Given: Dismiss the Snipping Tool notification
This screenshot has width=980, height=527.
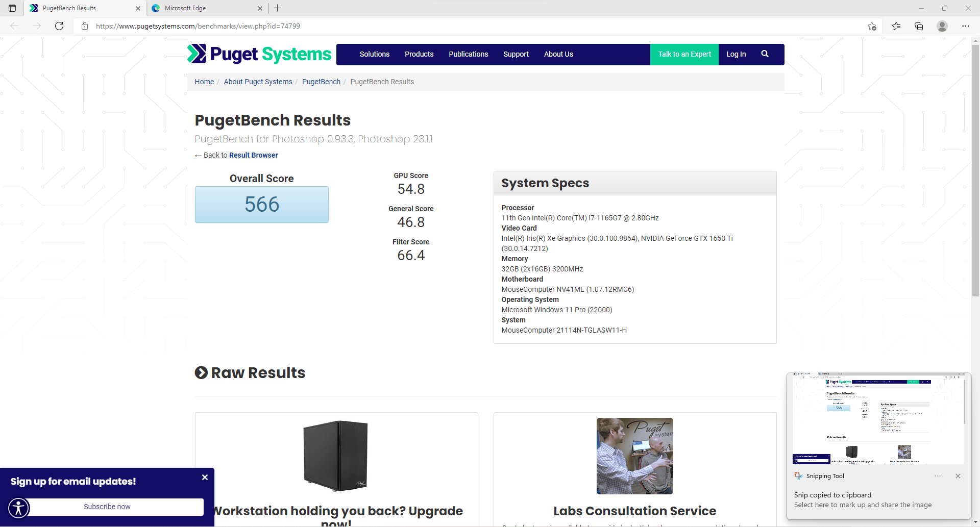Looking at the screenshot, I should 958,476.
